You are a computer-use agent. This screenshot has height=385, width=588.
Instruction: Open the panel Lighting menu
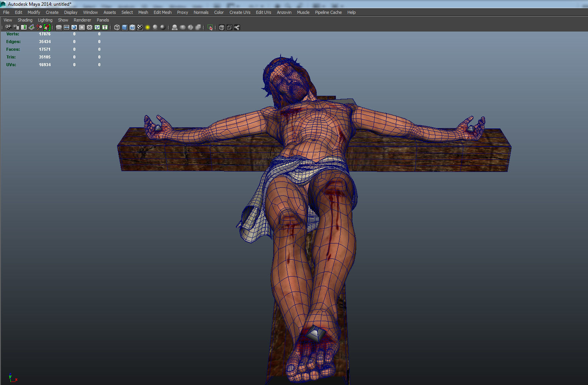[45, 20]
